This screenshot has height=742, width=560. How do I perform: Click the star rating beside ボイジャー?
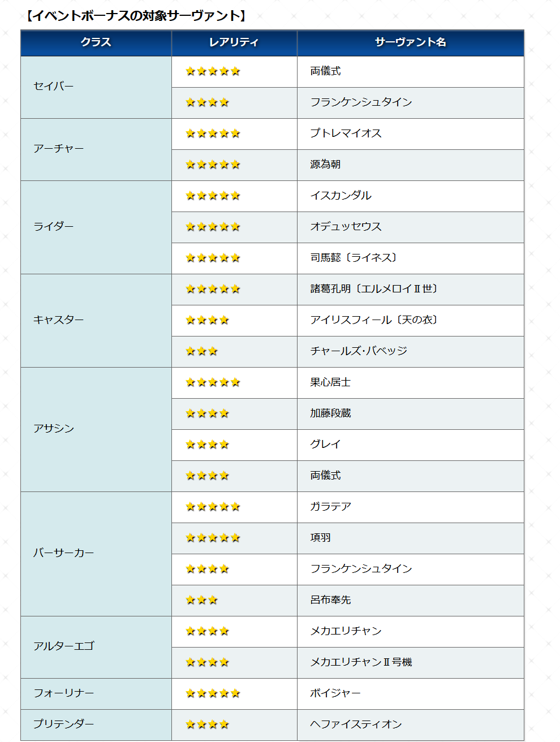(213, 693)
